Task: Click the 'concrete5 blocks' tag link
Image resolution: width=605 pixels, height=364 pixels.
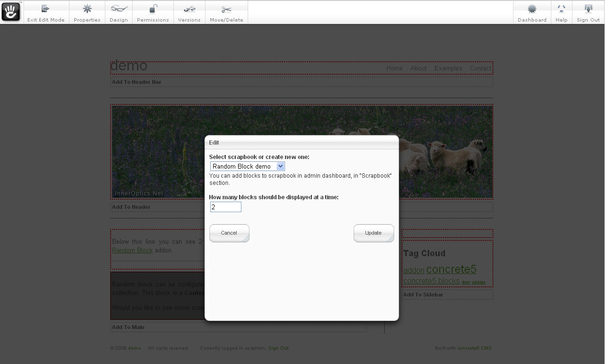Action: [432, 281]
